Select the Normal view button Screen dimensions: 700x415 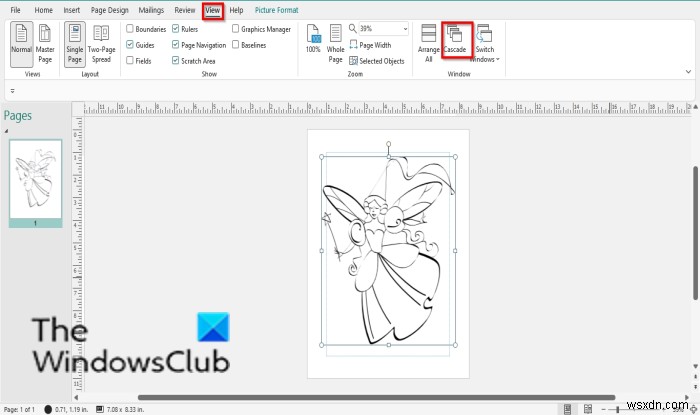pos(21,44)
